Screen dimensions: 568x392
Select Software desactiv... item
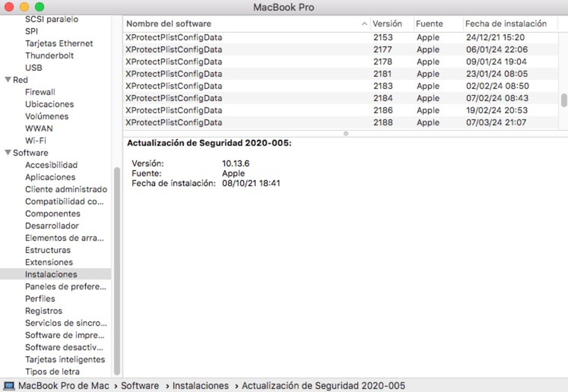point(64,347)
